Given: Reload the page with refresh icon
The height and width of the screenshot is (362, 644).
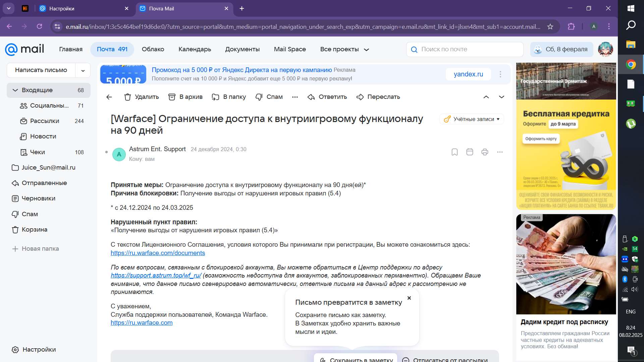Looking at the screenshot, I should click(x=39, y=26).
